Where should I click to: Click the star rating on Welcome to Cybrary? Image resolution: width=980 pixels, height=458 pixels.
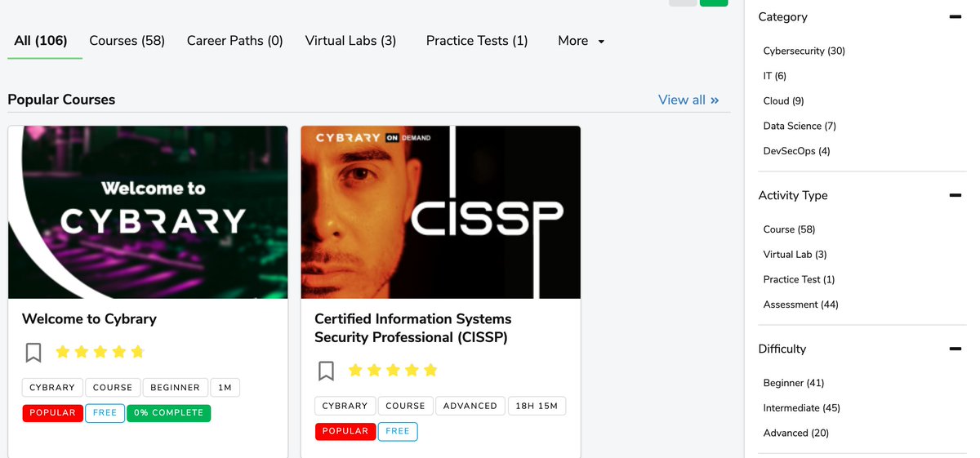coord(100,352)
